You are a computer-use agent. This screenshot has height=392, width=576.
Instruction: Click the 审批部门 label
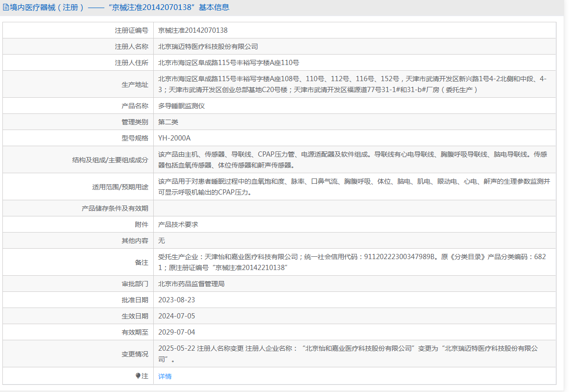pyautogui.click(x=135, y=284)
